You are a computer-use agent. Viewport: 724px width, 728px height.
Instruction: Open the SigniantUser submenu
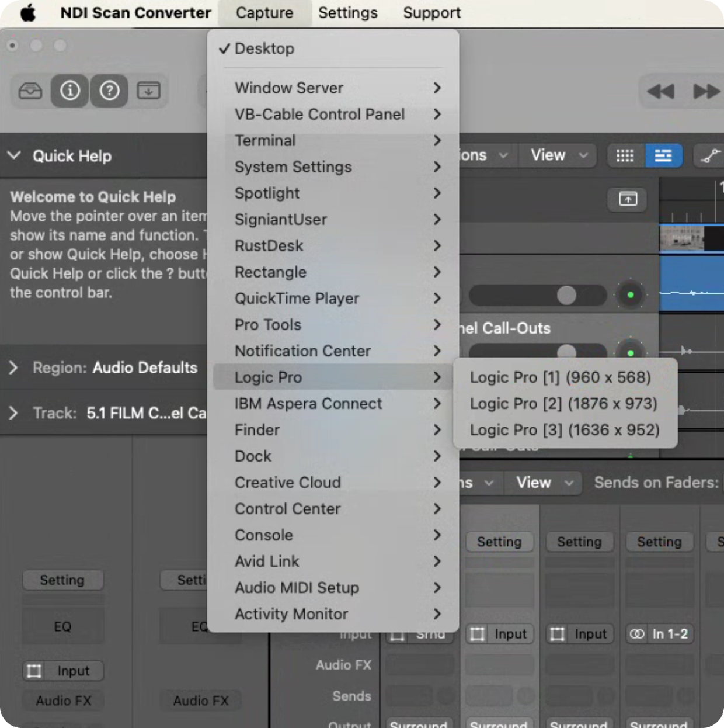(x=333, y=219)
